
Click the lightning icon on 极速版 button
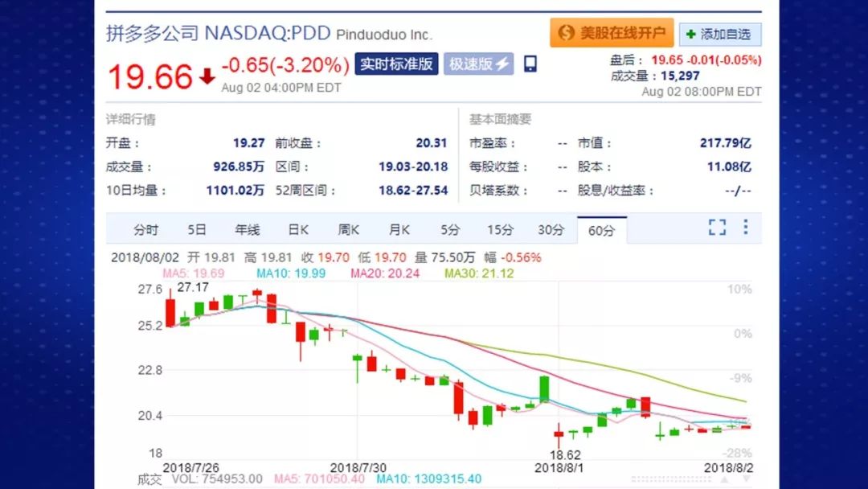pyautogui.click(x=502, y=64)
